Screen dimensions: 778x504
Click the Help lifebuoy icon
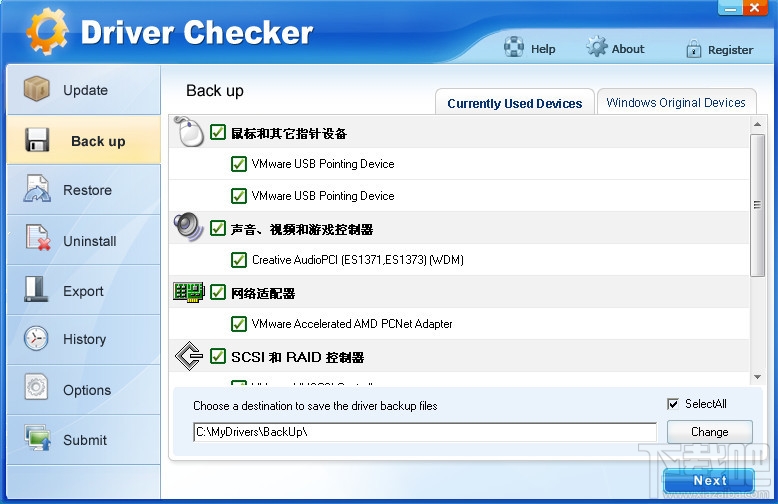point(514,47)
